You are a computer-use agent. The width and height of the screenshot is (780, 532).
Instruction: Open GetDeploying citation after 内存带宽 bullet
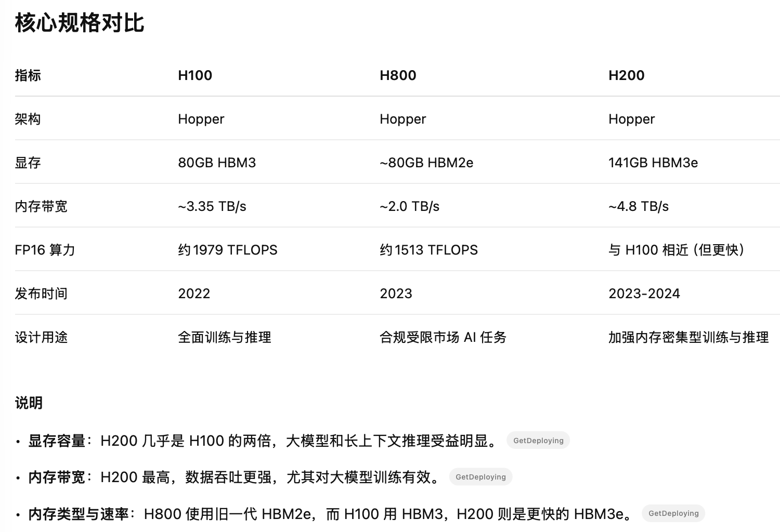(480, 477)
